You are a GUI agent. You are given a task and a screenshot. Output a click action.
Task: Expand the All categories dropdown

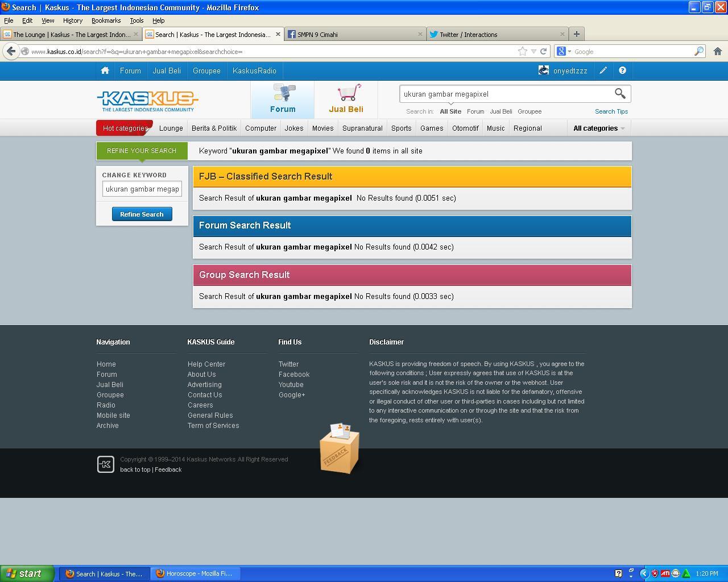click(599, 128)
